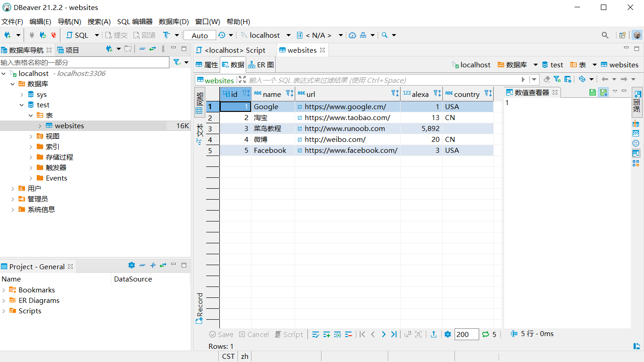644x362 pixels.
Task: Expand the 存储过程 folder
Action: (x=31, y=157)
